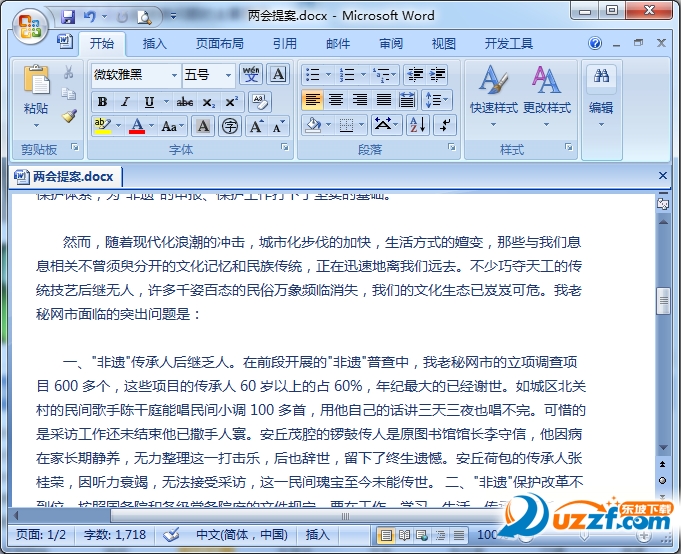Open the 编辑 menu button
681x554 pixels.
click(601, 96)
